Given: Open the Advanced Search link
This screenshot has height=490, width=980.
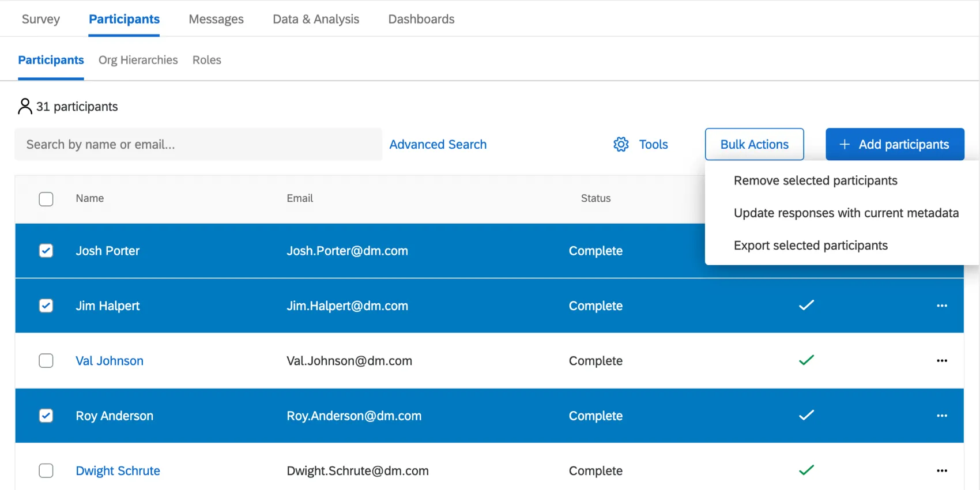Looking at the screenshot, I should (438, 144).
